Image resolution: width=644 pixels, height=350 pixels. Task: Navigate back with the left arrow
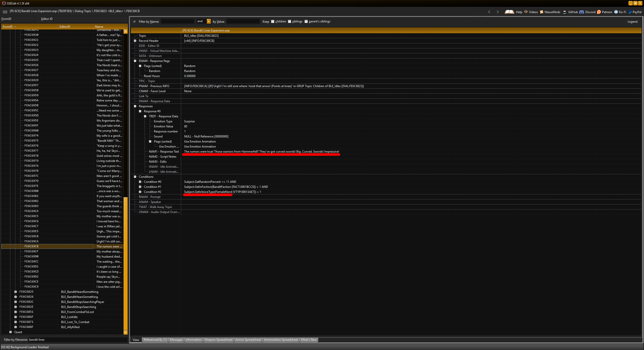pos(489,12)
